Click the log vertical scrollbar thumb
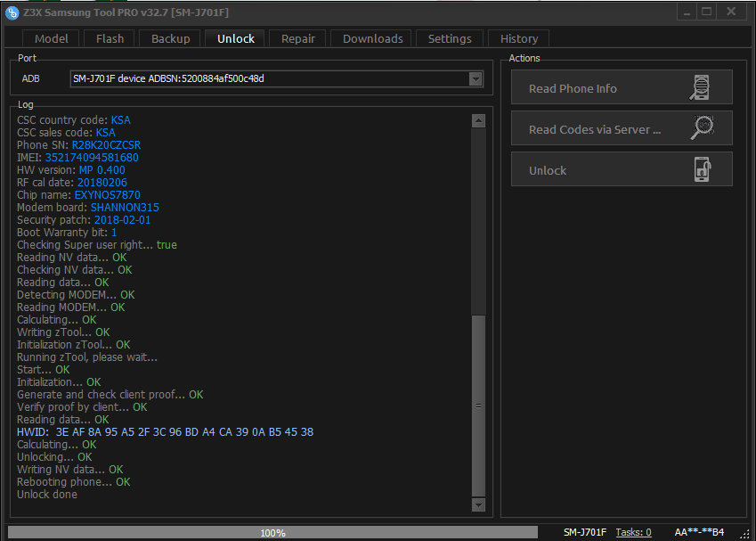Viewport: 756px width, 541px height. pyautogui.click(x=478, y=406)
